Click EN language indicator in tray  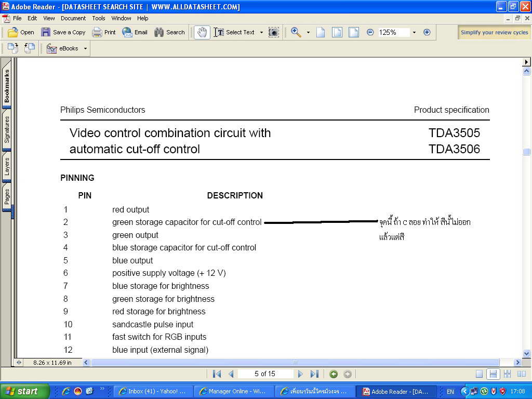coord(450,392)
